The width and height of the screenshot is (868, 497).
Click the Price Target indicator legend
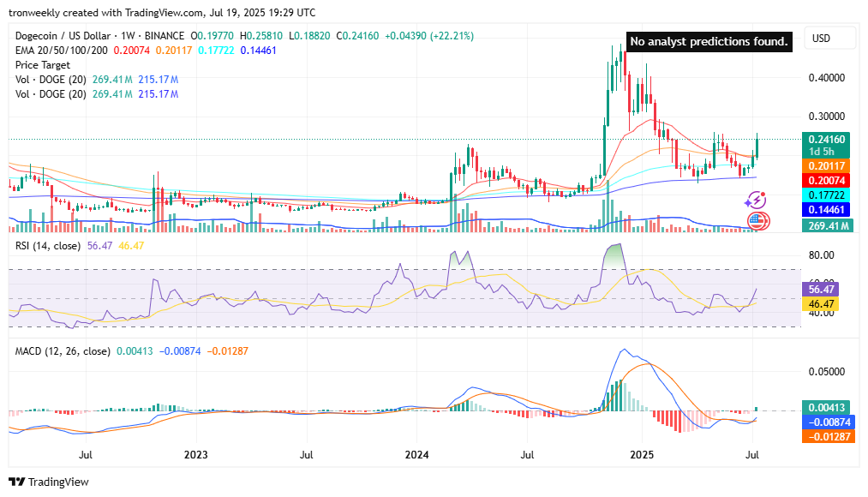coord(43,65)
